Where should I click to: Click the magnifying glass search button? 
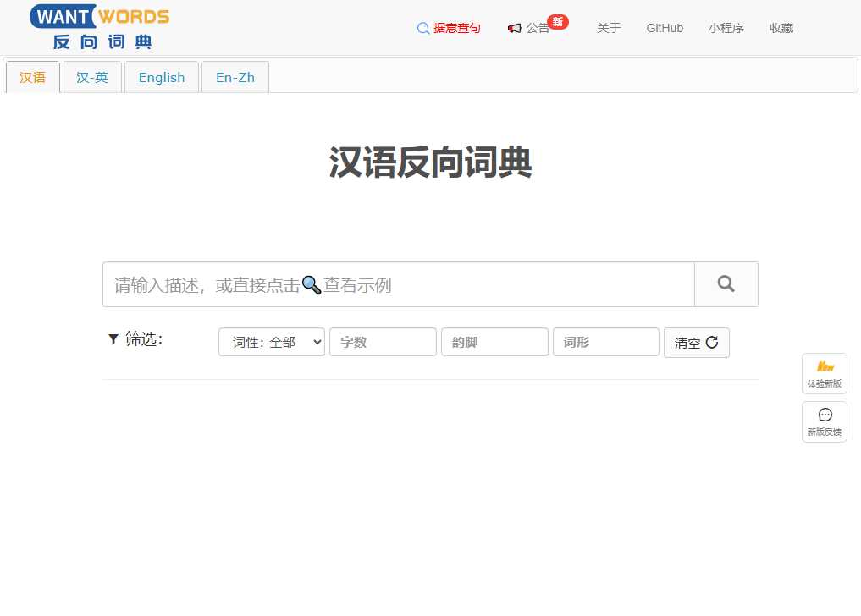tap(726, 283)
